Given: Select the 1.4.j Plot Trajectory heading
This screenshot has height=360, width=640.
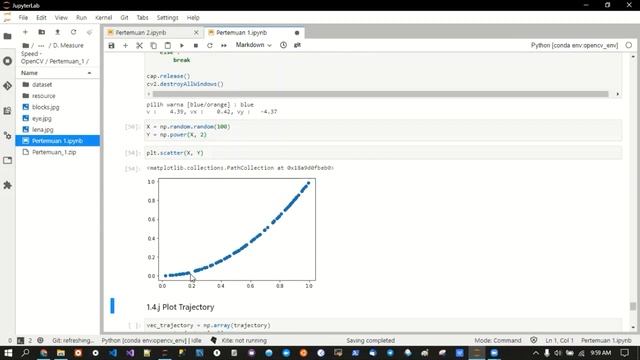Looking at the screenshot, I should point(180,307).
